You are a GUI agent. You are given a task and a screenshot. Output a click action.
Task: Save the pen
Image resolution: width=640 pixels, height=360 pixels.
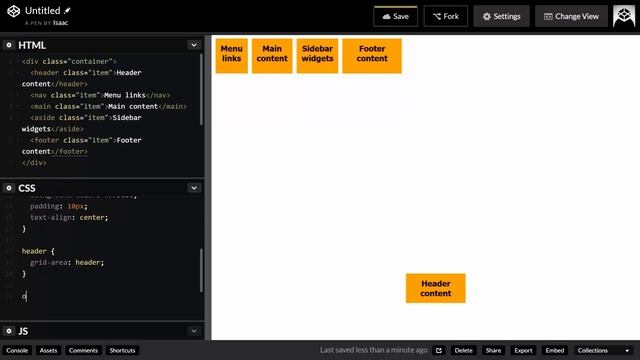(396, 16)
